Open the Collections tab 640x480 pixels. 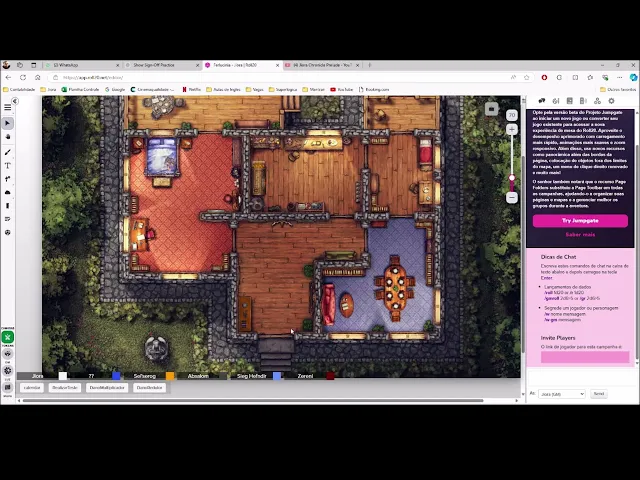(x=597, y=101)
